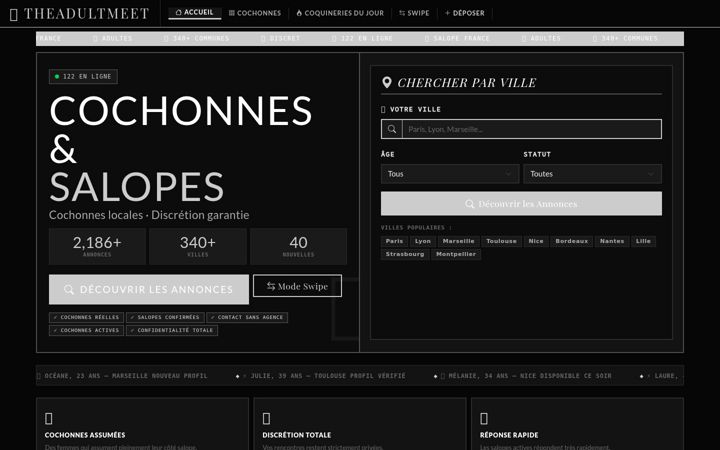Image resolution: width=720 pixels, height=450 pixels.
Task: Click the Mode Swipe button
Action: point(297,286)
